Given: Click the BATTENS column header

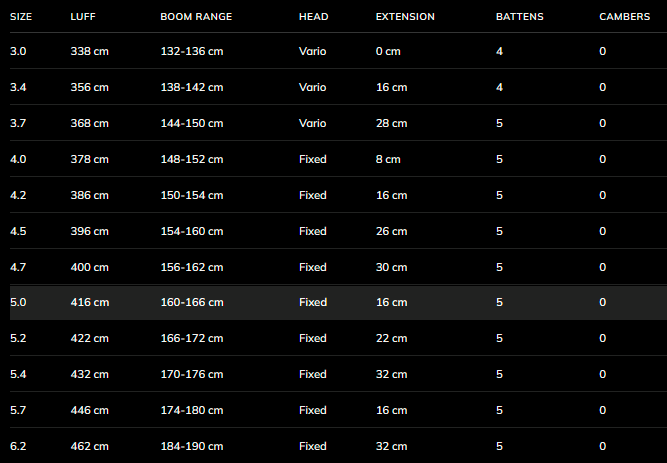Looking at the screenshot, I should tap(519, 17).
